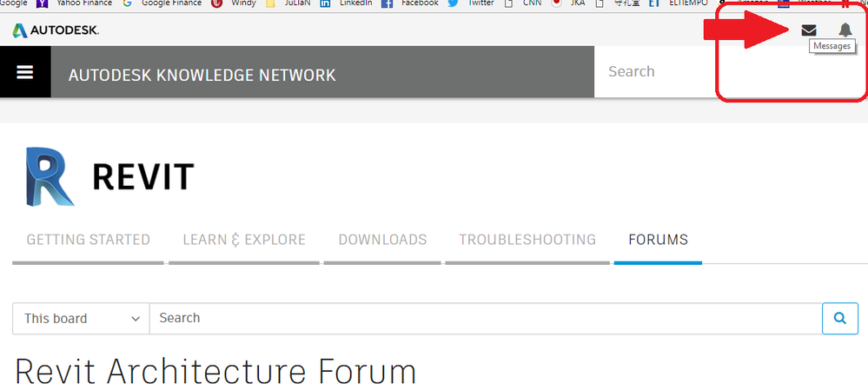Open the hamburger navigation menu

pyautogui.click(x=25, y=72)
